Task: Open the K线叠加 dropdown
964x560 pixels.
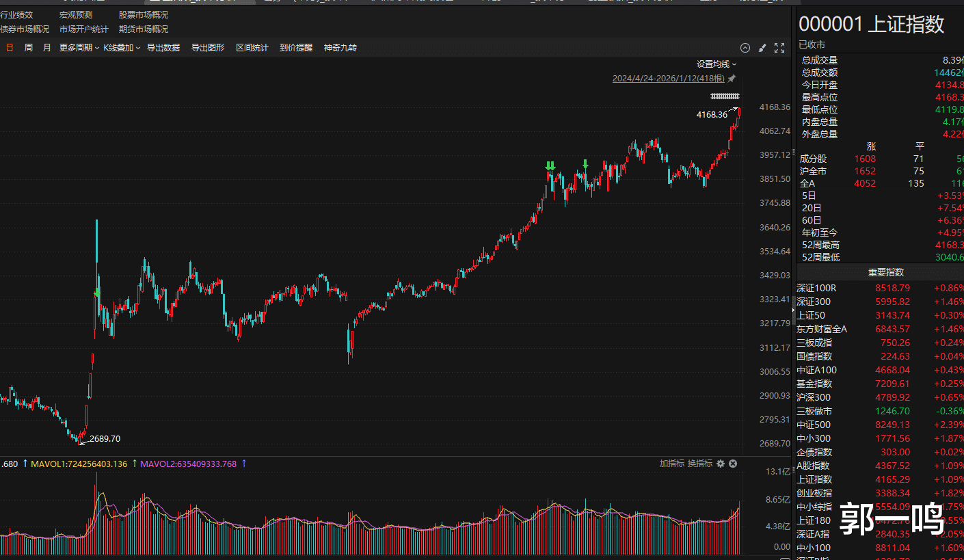Action: [x=122, y=48]
